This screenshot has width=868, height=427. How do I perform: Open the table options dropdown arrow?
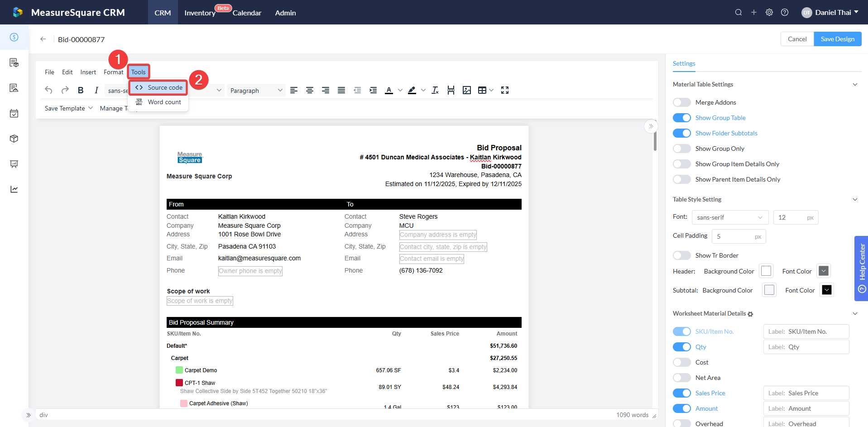point(491,90)
